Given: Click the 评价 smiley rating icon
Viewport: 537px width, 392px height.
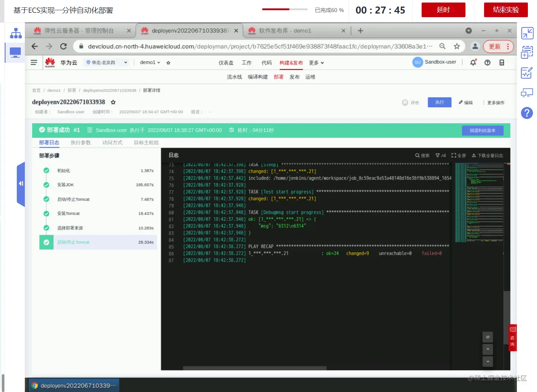Looking at the screenshot, I should click(405, 103).
